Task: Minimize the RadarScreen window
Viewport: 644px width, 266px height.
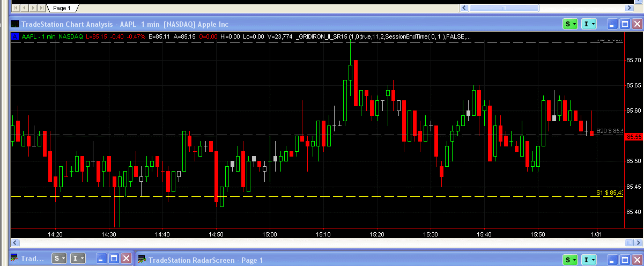Action: [612, 260]
